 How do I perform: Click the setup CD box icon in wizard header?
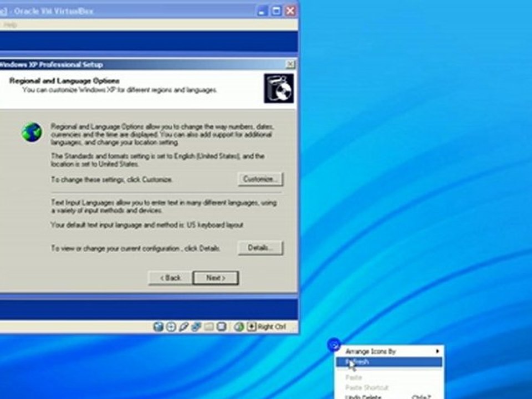(279, 88)
